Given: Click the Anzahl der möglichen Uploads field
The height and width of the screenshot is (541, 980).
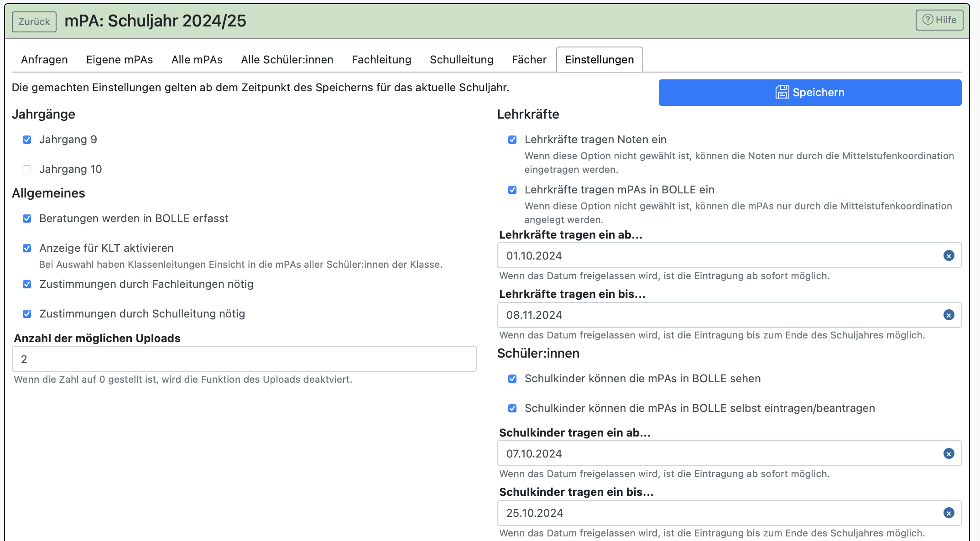Looking at the screenshot, I should pyautogui.click(x=244, y=359).
